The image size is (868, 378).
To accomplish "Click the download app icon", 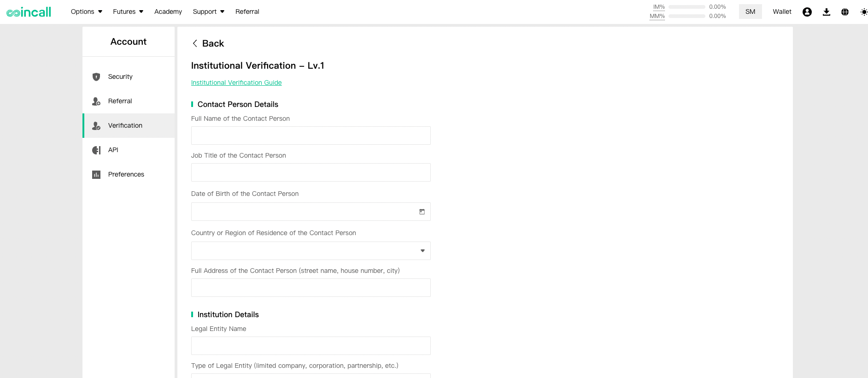I will (x=826, y=12).
